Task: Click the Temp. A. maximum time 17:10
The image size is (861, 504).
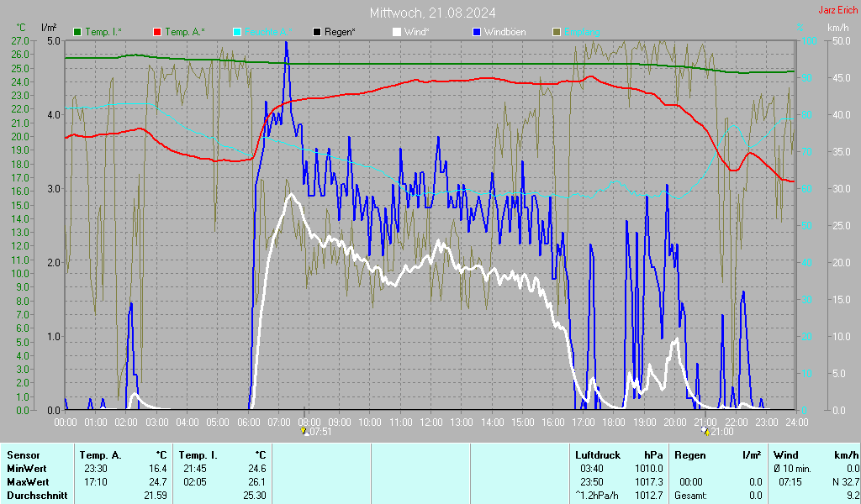Action: 96,482
